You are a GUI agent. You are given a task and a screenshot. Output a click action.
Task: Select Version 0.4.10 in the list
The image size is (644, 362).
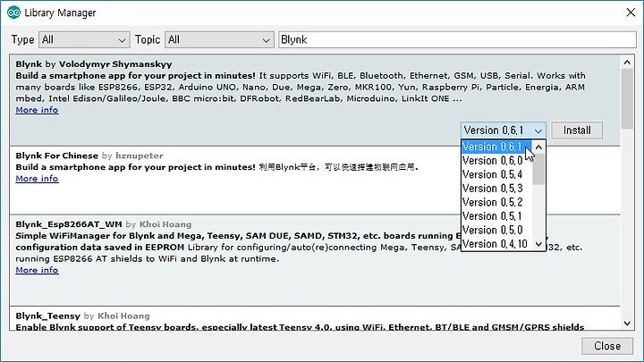(496, 244)
